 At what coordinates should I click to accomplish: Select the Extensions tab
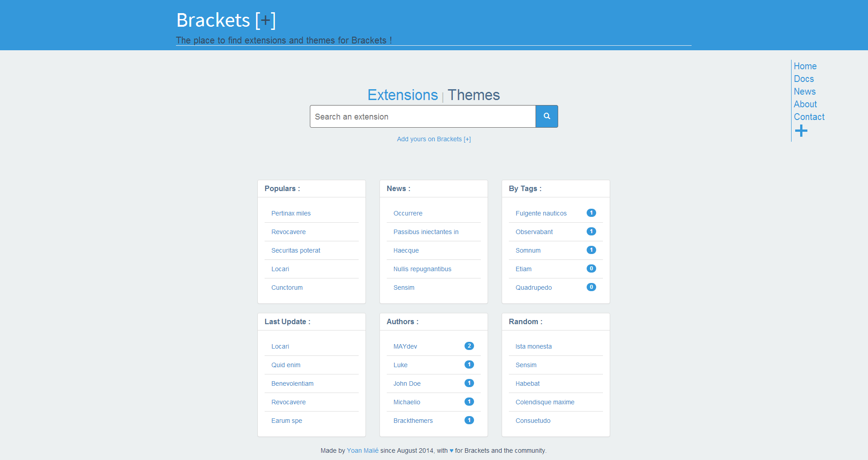tap(403, 95)
